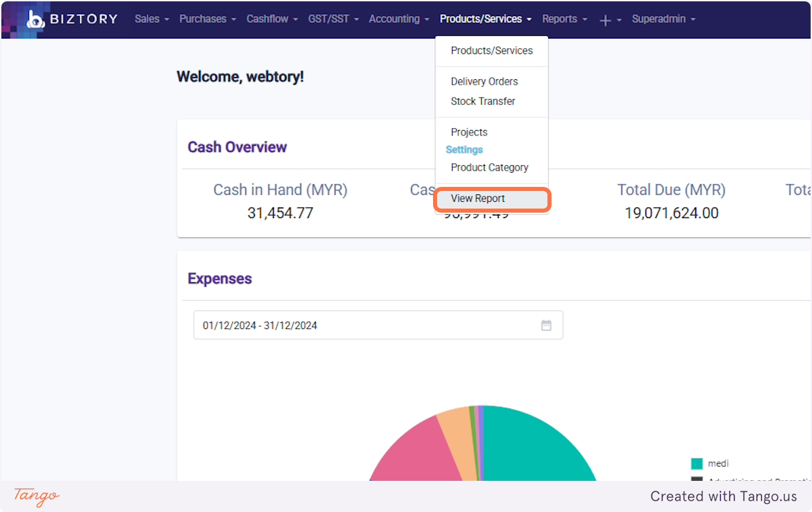Choose View Report in the menu
Screen dimensions: 812x512
491,198
